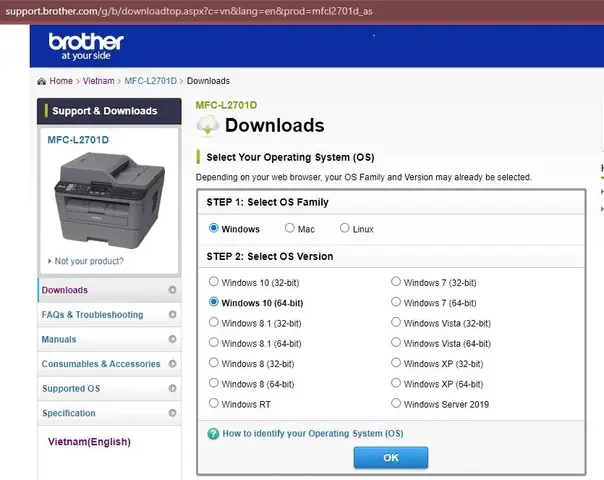Select the Linux OS family radio button
Image resolution: width=604 pixels, height=480 pixels.
tap(344, 228)
